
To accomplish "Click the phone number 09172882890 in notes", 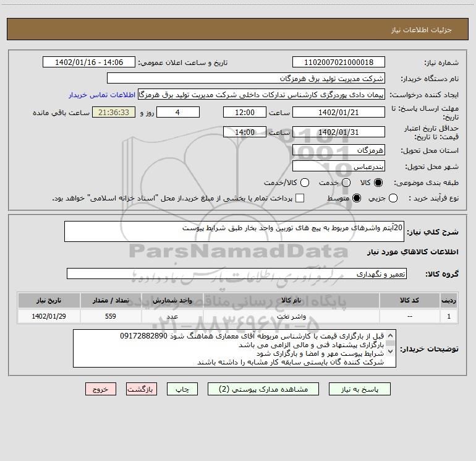I will (143, 336).
